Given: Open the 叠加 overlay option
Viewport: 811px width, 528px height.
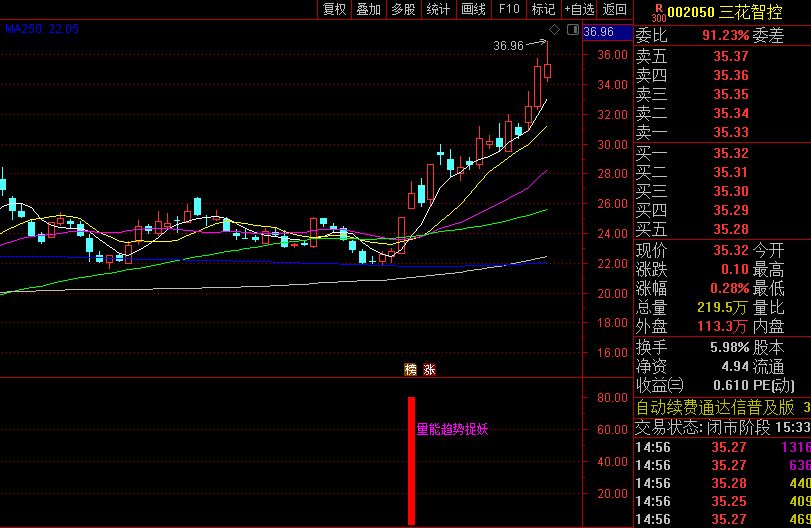Looking at the screenshot, I should [x=369, y=9].
